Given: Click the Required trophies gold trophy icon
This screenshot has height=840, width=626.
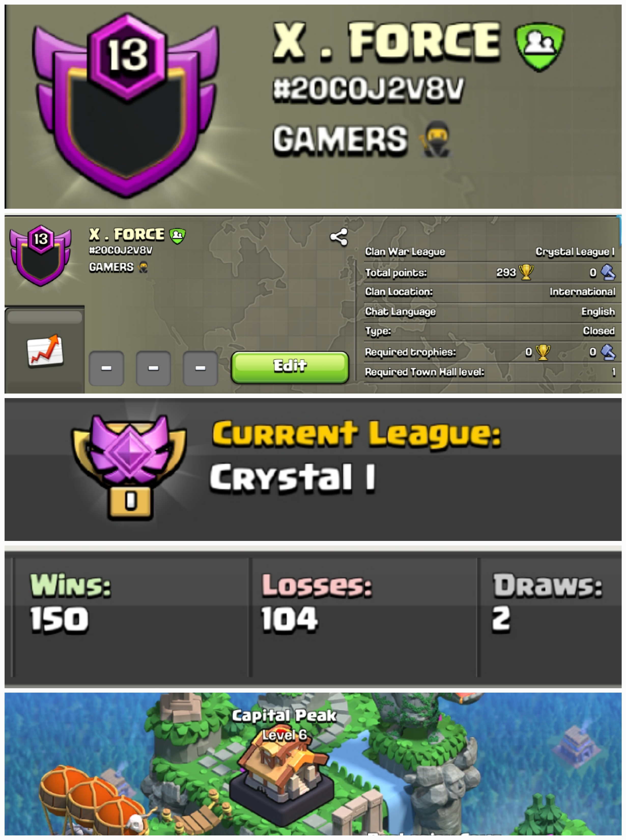Looking at the screenshot, I should 543,352.
